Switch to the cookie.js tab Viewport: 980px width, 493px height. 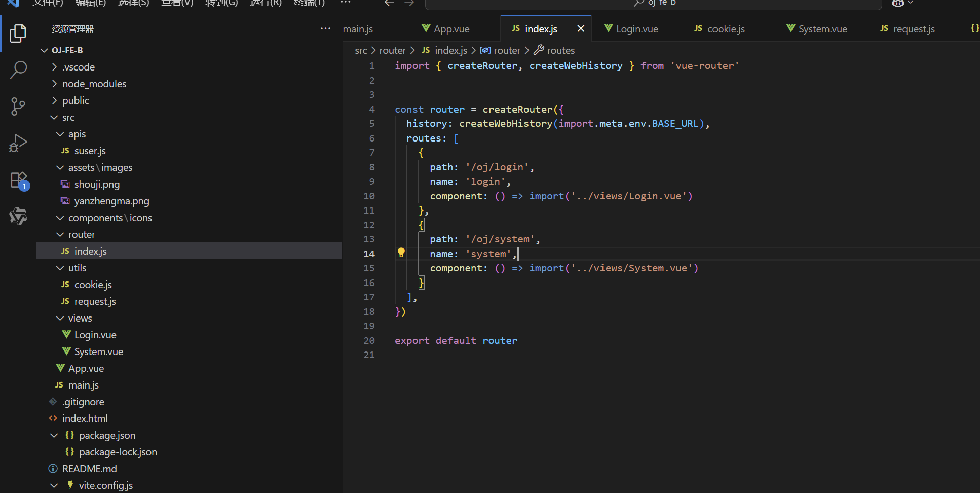click(728, 29)
